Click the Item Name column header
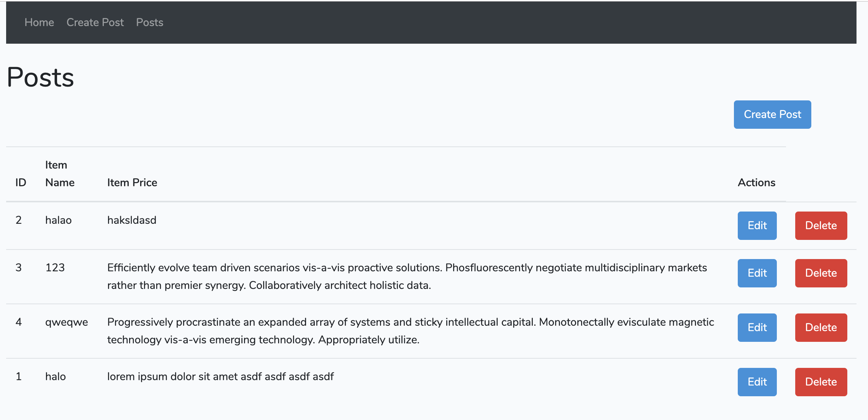Viewport: 868px width, 420px height. coord(60,174)
